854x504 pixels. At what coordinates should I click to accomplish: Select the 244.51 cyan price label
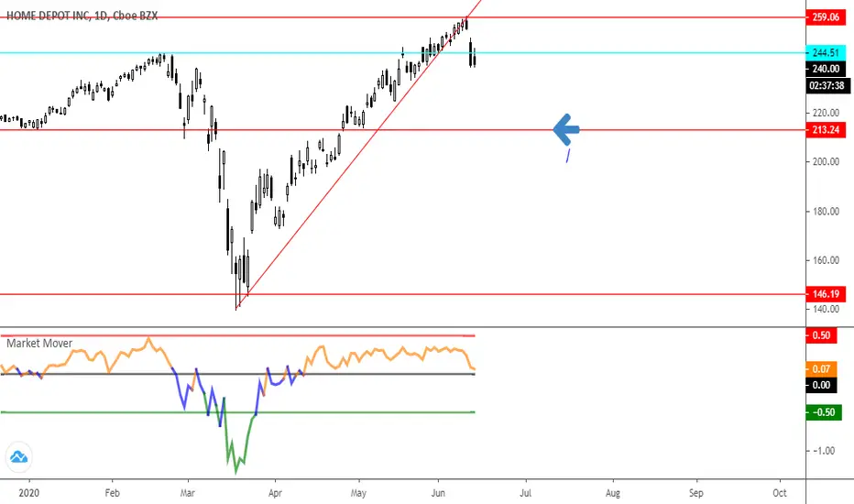826,53
